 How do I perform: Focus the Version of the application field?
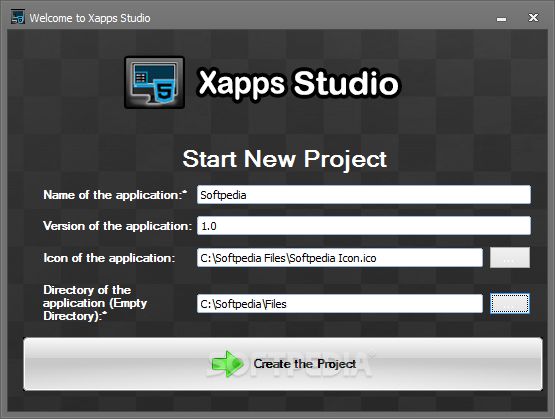[x=364, y=226]
